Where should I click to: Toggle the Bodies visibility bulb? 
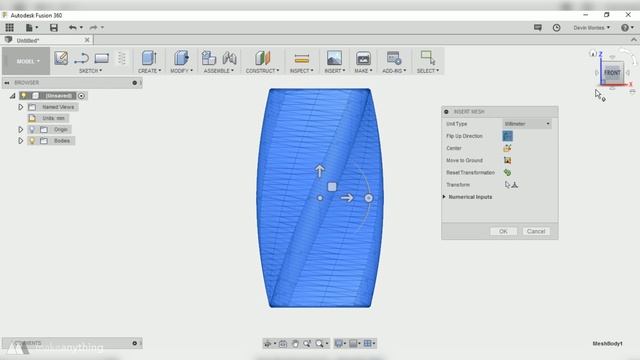pyautogui.click(x=32, y=141)
